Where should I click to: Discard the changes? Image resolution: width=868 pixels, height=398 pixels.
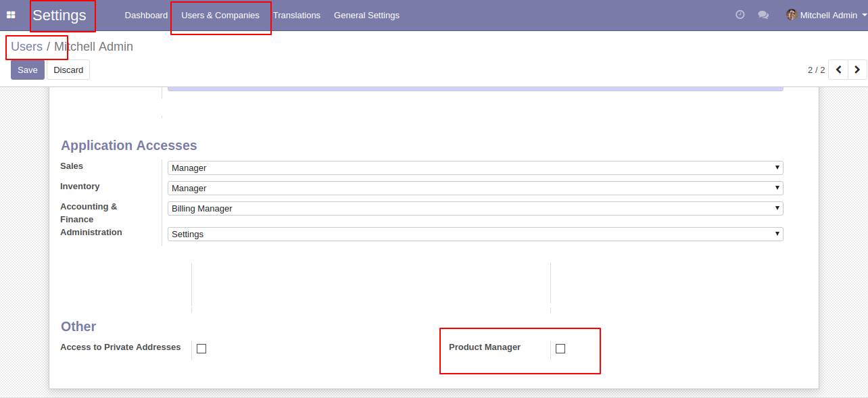pyautogui.click(x=68, y=70)
